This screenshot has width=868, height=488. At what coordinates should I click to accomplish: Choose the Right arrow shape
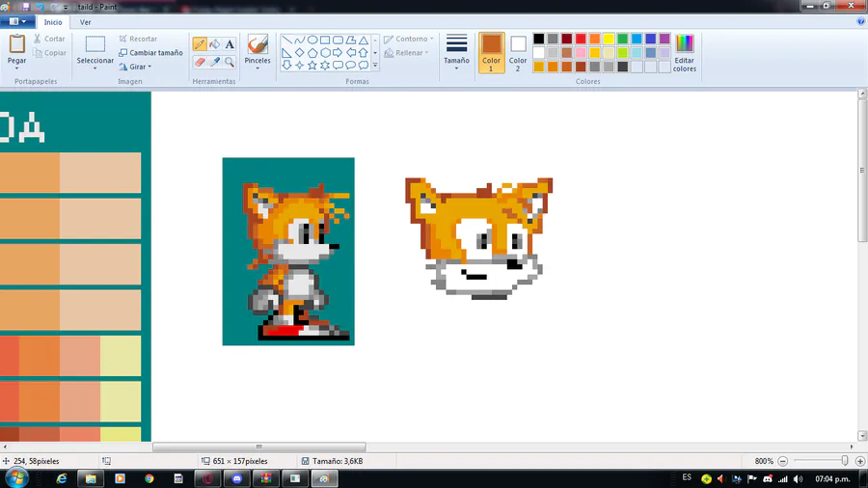[x=338, y=53]
